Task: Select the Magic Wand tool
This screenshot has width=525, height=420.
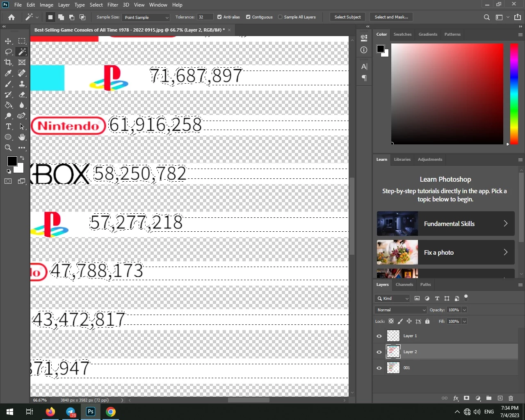Action: pyautogui.click(x=22, y=52)
